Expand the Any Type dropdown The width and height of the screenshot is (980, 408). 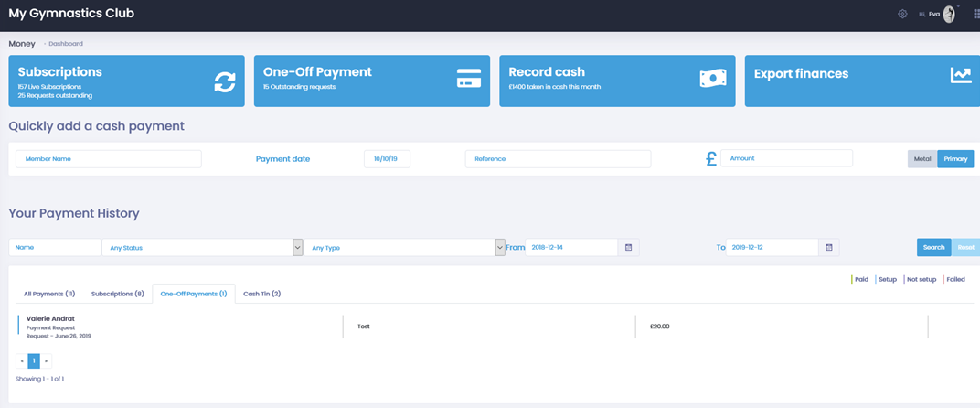500,247
